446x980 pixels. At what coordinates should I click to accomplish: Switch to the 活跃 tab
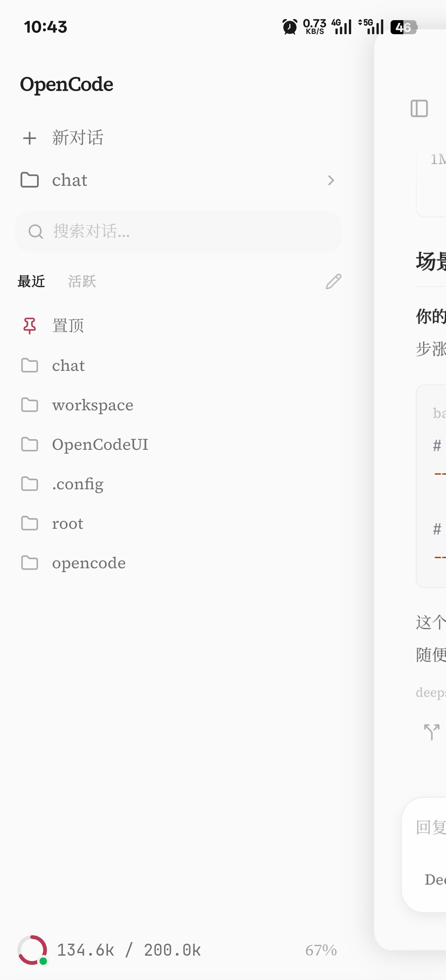coord(82,282)
